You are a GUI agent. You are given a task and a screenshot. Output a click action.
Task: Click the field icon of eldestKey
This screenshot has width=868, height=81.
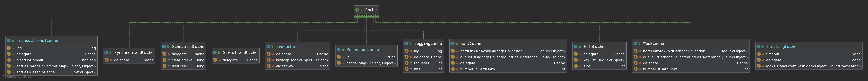[x=269, y=66]
